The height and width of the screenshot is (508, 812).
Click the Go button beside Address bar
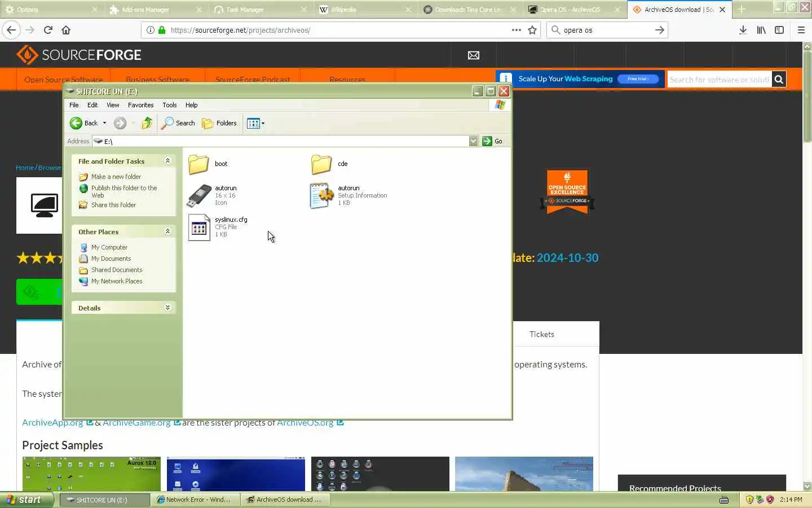point(493,141)
